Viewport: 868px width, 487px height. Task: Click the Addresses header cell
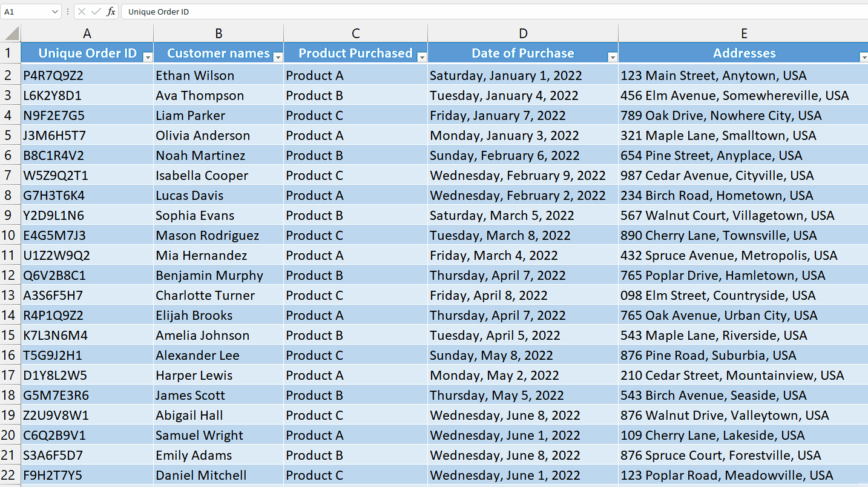tap(744, 53)
